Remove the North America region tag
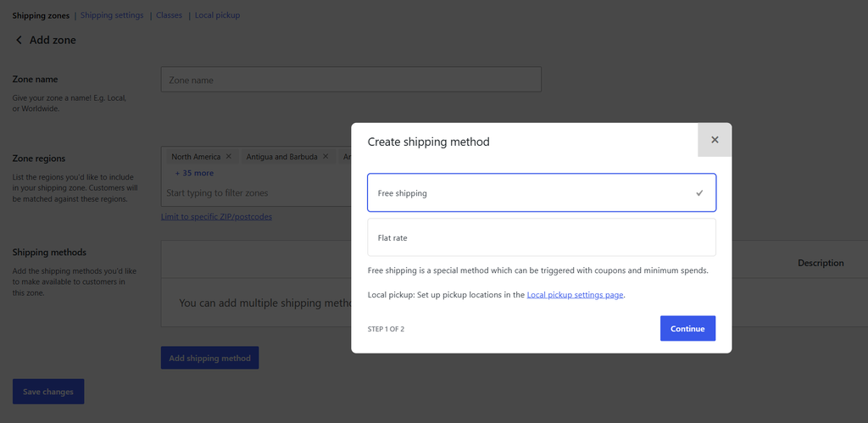The height and width of the screenshot is (423, 868). coord(229,157)
